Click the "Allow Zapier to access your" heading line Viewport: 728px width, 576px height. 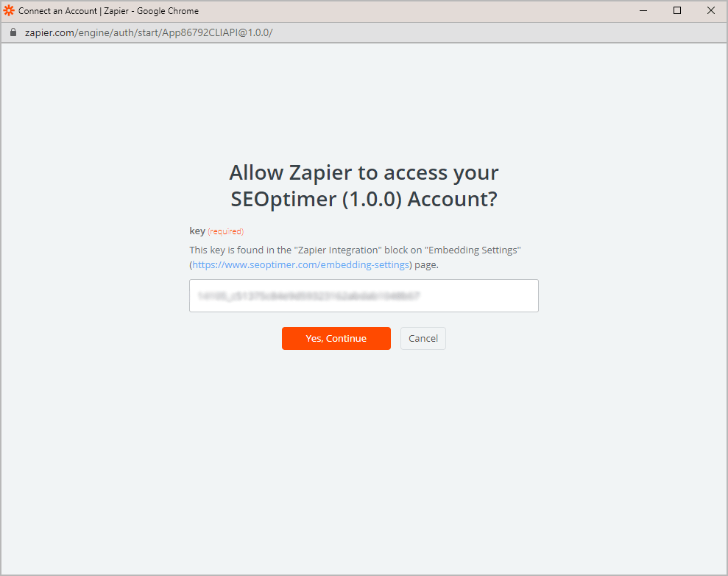pyautogui.click(x=364, y=172)
